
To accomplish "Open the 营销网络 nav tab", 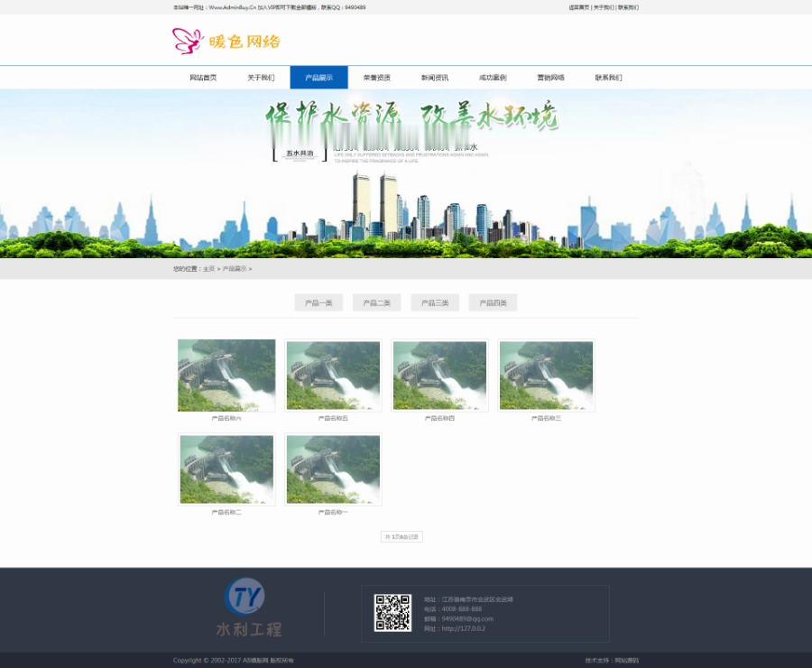I will pos(551,78).
